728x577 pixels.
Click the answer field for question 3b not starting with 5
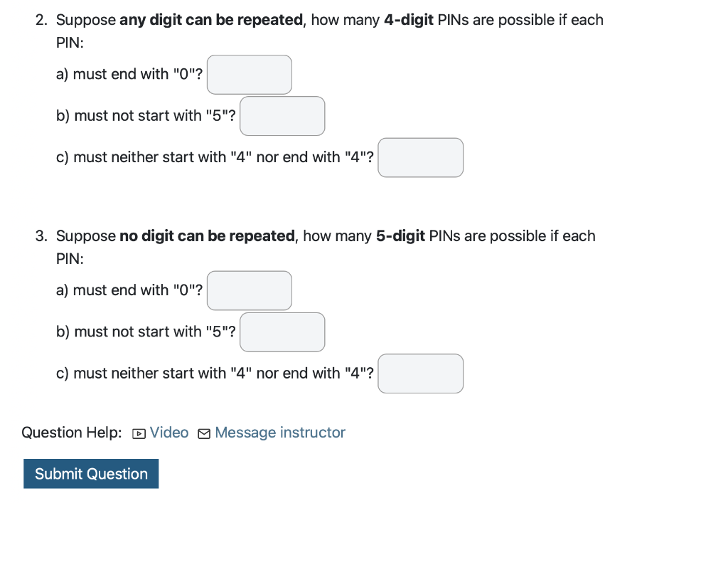pyautogui.click(x=282, y=332)
